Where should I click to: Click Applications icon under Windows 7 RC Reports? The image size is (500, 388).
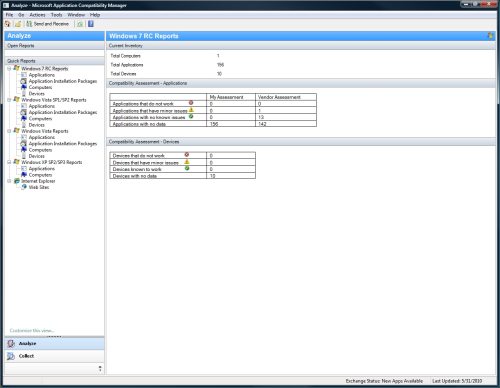24,75
